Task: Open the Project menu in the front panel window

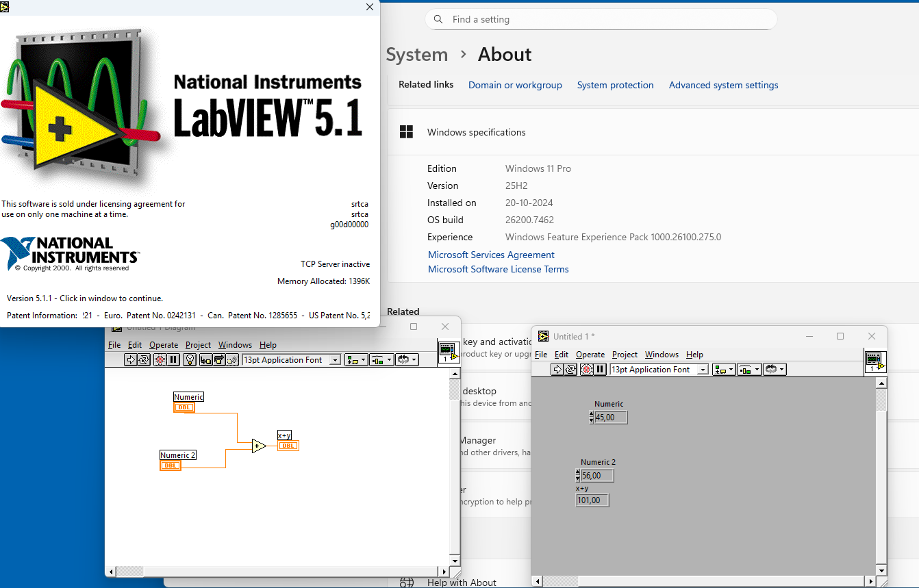Action: (x=625, y=355)
